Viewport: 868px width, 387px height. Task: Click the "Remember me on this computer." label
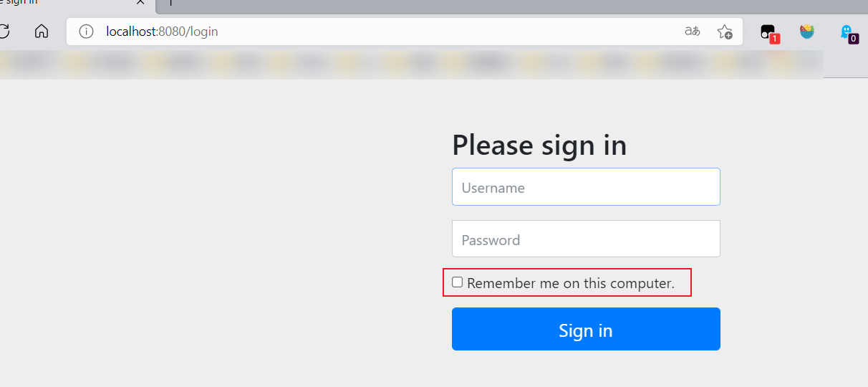coord(571,283)
